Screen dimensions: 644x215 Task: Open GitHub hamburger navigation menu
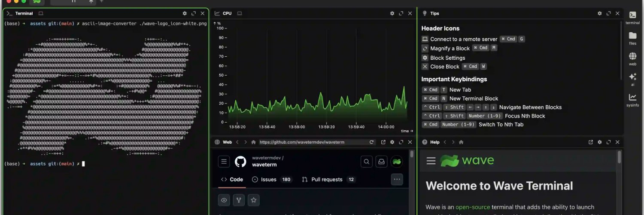click(224, 162)
